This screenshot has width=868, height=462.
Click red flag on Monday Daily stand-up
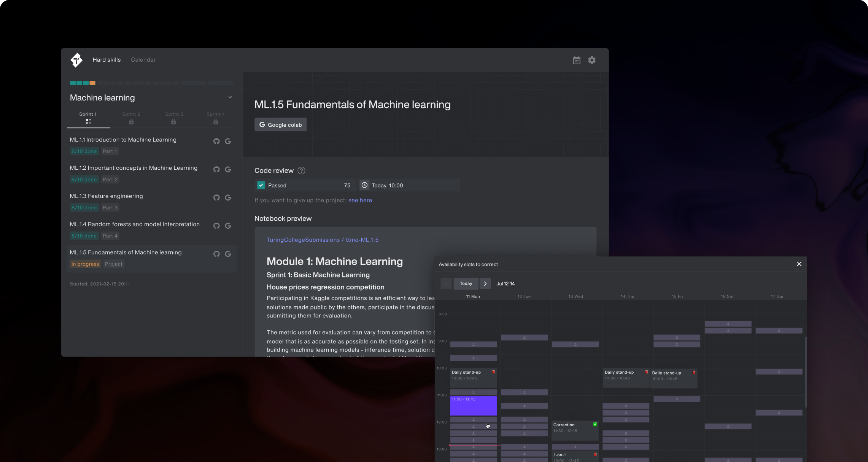click(494, 372)
